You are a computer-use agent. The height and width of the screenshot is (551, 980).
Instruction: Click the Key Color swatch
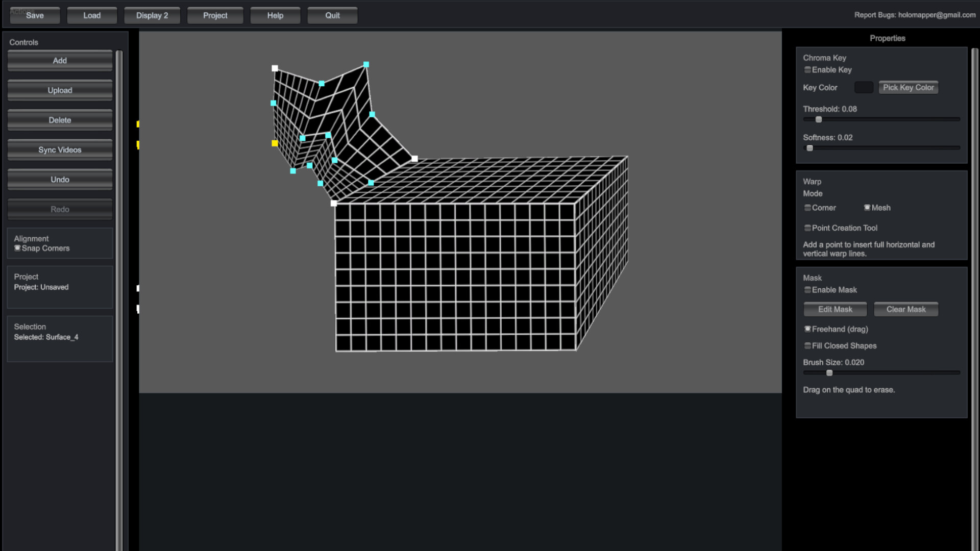click(x=864, y=88)
